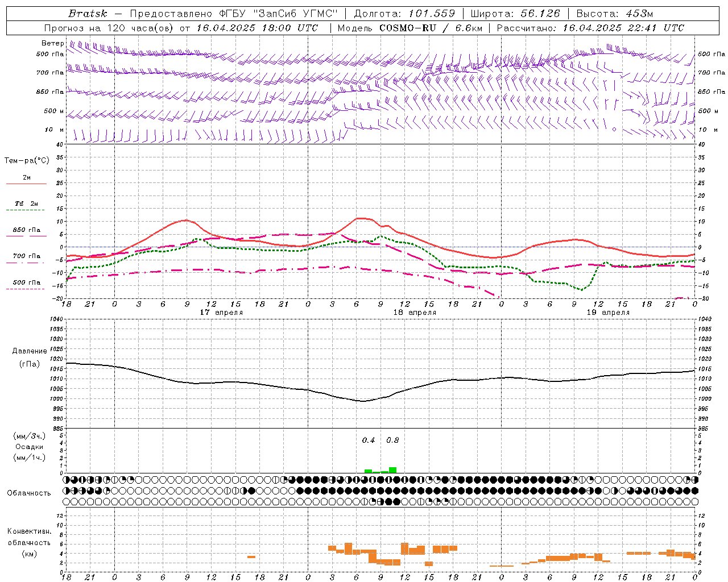Click the '17 апреля' date label

221,313
